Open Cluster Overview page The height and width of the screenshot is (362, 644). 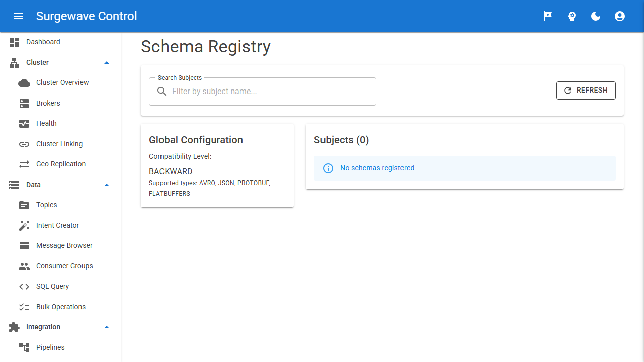coord(60,83)
